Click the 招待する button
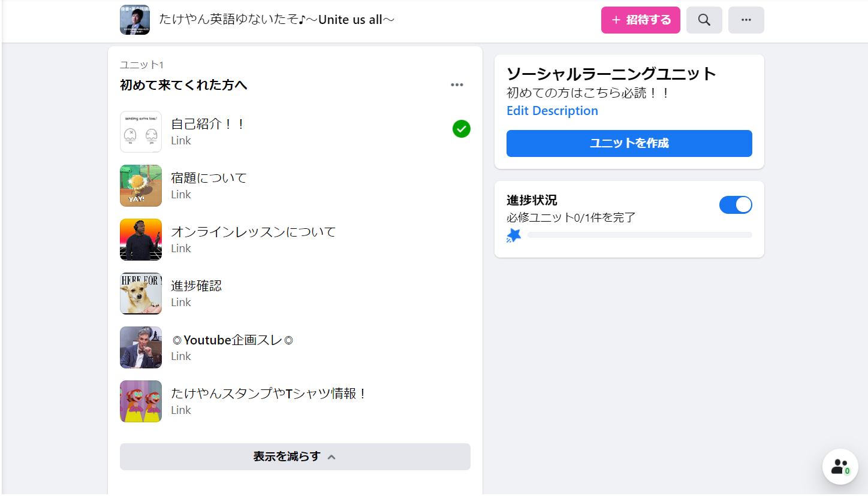The width and height of the screenshot is (868, 496). pyautogui.click(x=640, y=20)
